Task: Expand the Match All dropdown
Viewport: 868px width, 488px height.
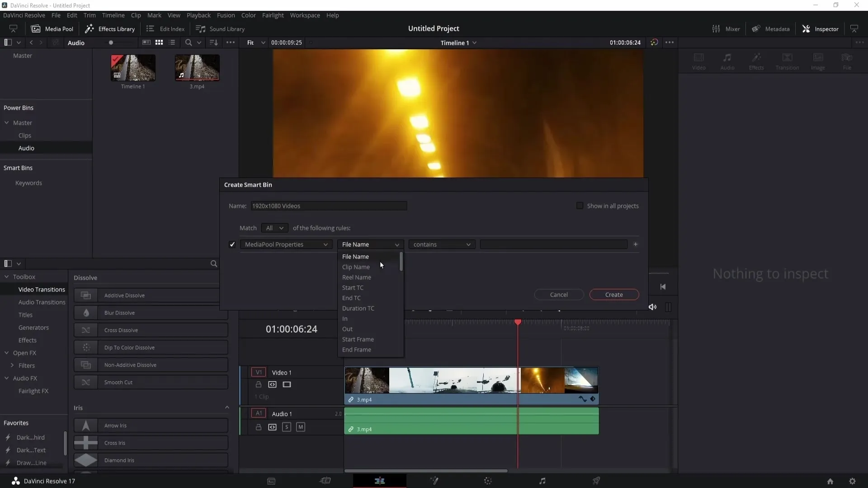Action: click(274, 228)
